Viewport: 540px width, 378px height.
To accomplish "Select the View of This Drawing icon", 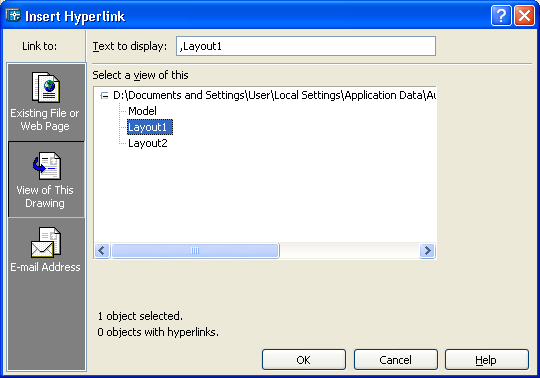I will (46, 166).
